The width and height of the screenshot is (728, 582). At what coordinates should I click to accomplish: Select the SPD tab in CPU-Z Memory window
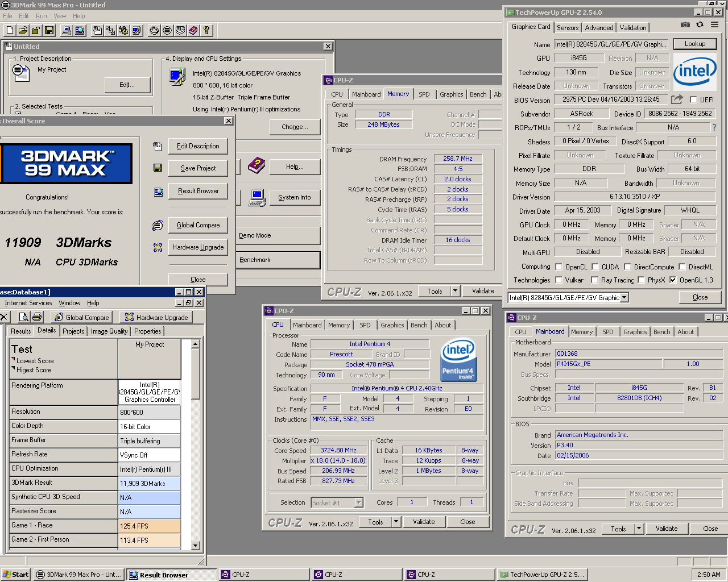pyautogui.click(x=424, y=94)
